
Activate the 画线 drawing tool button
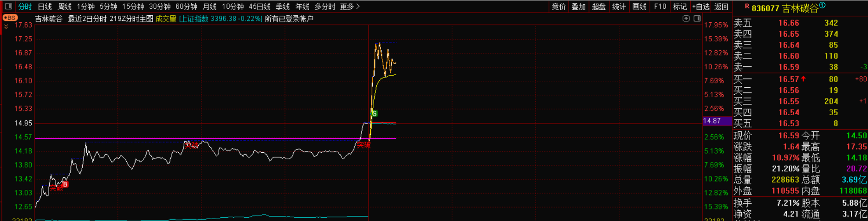coord(640,6)
